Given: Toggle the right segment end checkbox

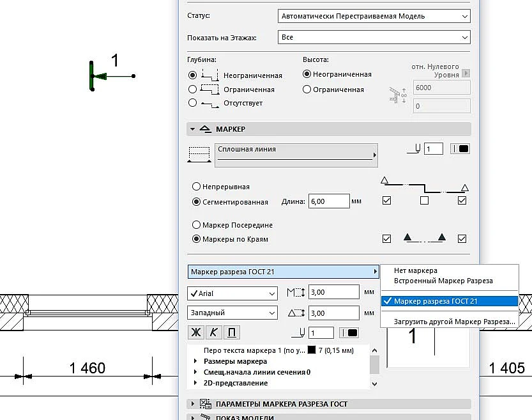Looking at the screenshot, I should pyautogui.click(x=462, y=200).
